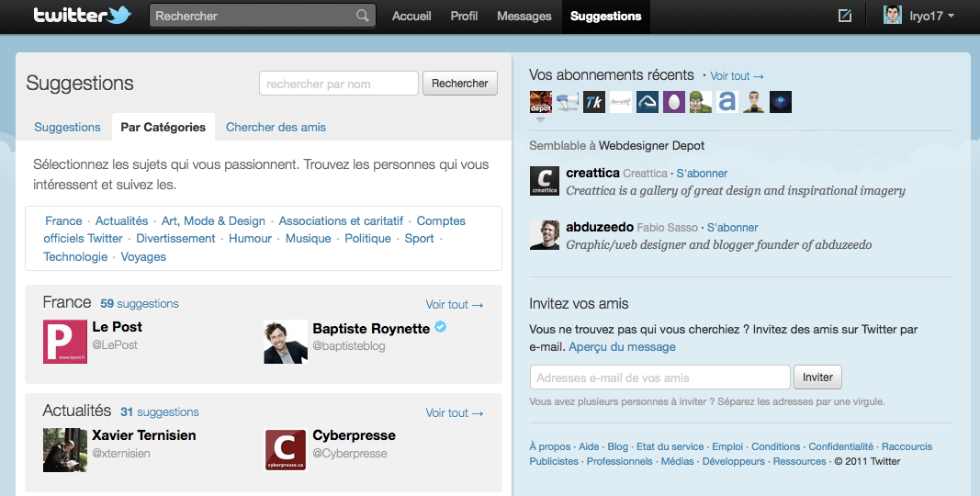Open Profil in the top navigation
This screenshot has width=980, height=496.
pyautogui.click(x=464, y=17)
